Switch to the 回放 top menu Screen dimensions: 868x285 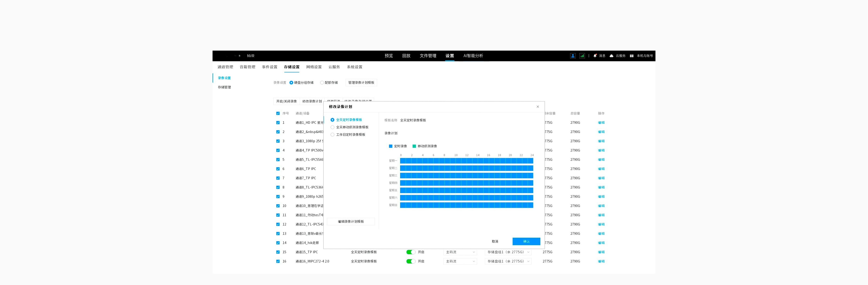point(406,56)
